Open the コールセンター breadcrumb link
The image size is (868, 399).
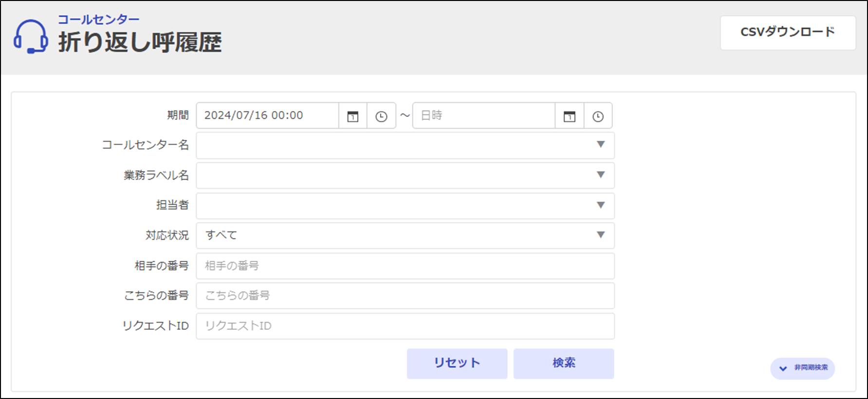pos(99,19)
